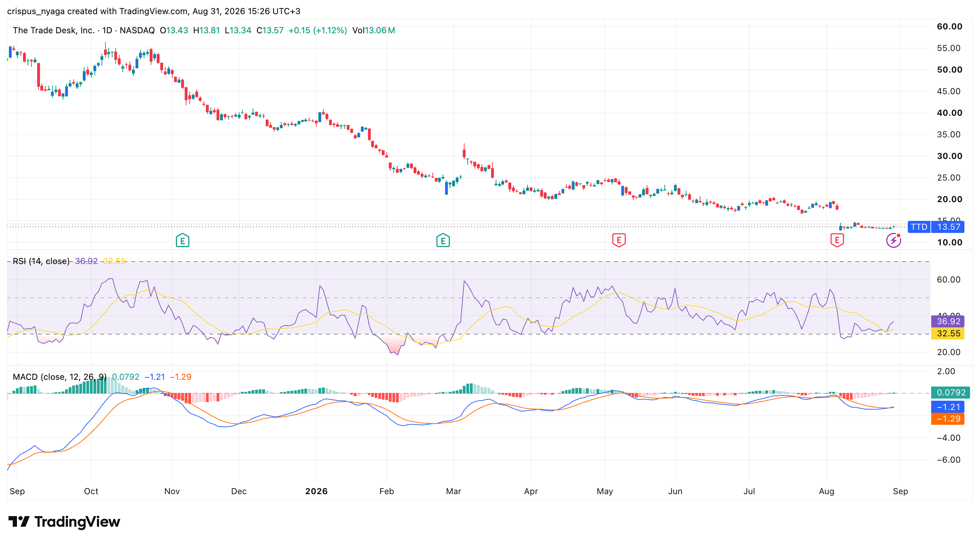Screen dimensions: 980x543
Task: Click the yellow 32.55 RSI axis tag
Action: 948,334
